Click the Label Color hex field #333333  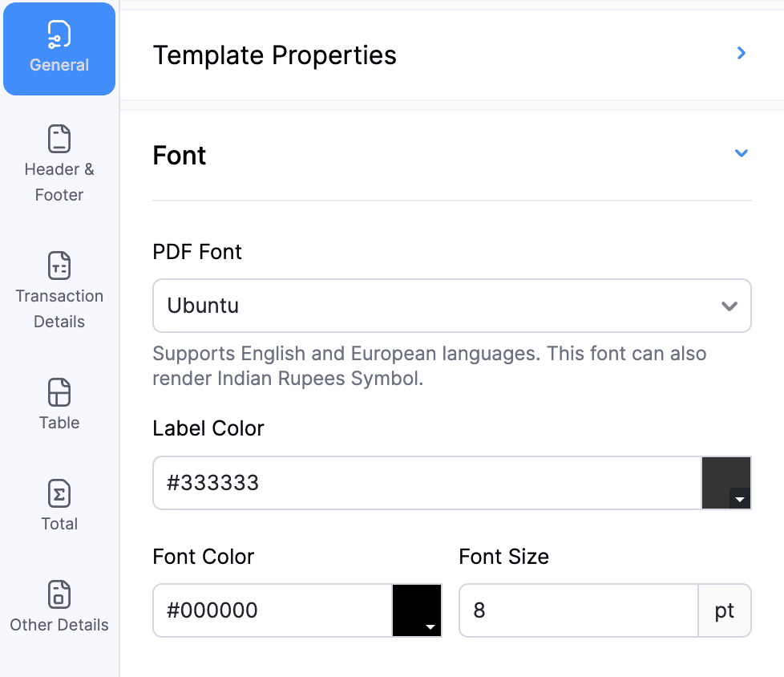point(426,483)
